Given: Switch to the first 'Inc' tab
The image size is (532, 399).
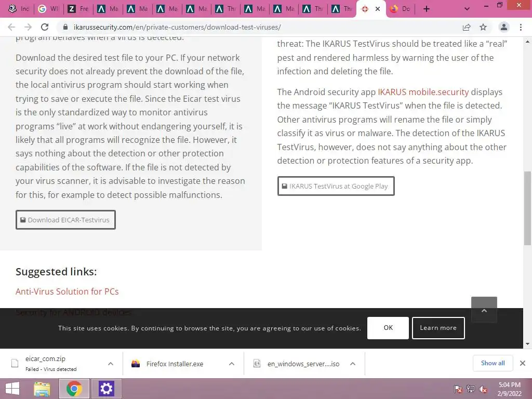Looking at the screenshot, I should pos(19,9).
